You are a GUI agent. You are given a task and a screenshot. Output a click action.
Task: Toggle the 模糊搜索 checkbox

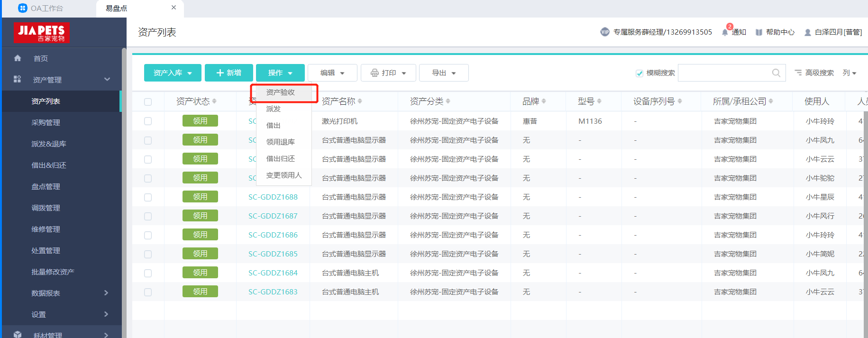pyautogui.click(x=640, y=73)
